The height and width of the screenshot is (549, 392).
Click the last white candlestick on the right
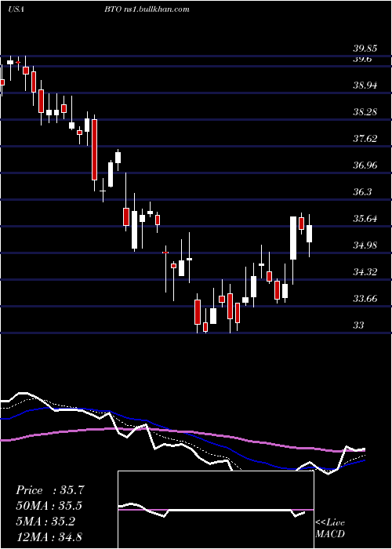[309, 234]
